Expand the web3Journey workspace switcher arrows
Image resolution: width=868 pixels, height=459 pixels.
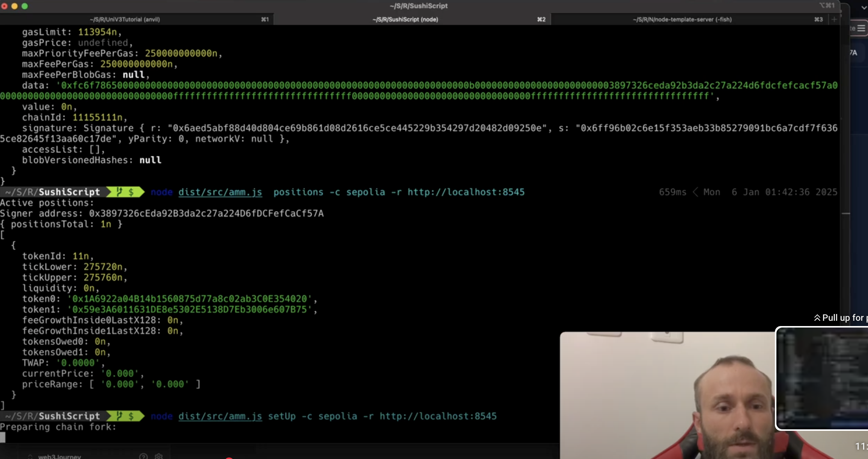click(x=30, y=456)
